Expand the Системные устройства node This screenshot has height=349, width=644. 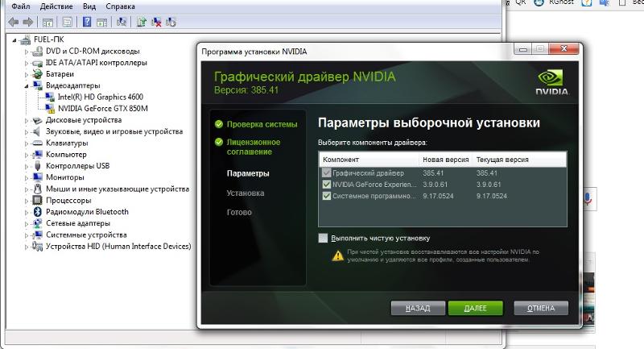click(x=27, y=235)
